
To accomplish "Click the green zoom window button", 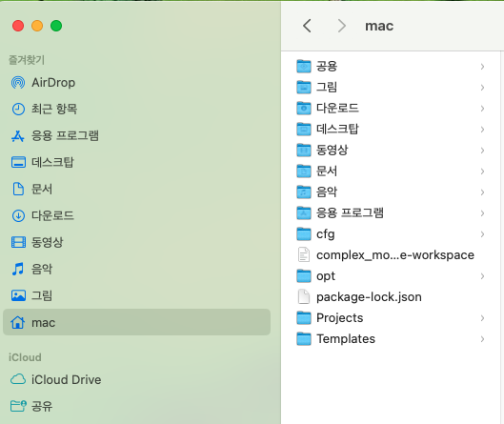I will 56,26.
